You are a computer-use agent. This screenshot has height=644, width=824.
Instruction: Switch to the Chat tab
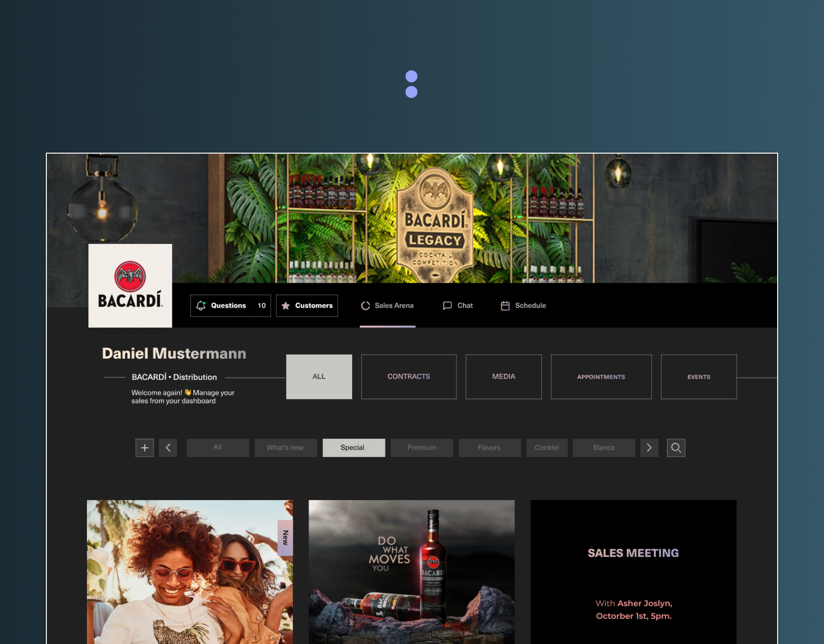[458, 306]
